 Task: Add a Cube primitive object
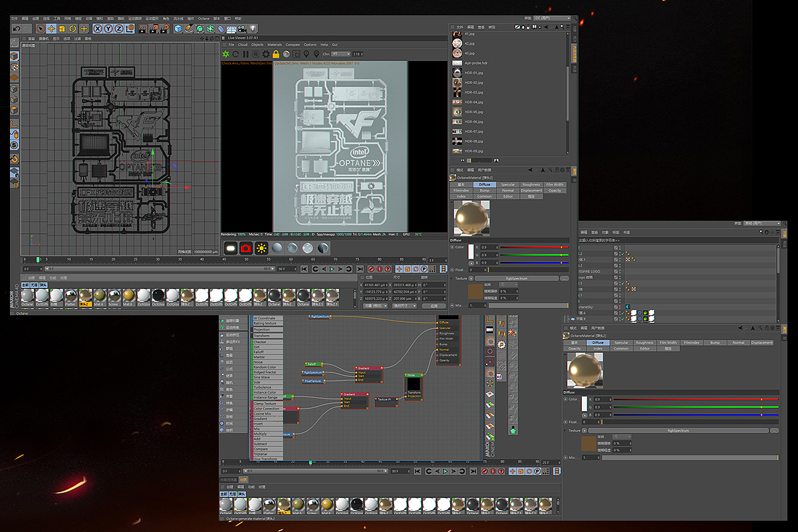click(x=178, y=29)
